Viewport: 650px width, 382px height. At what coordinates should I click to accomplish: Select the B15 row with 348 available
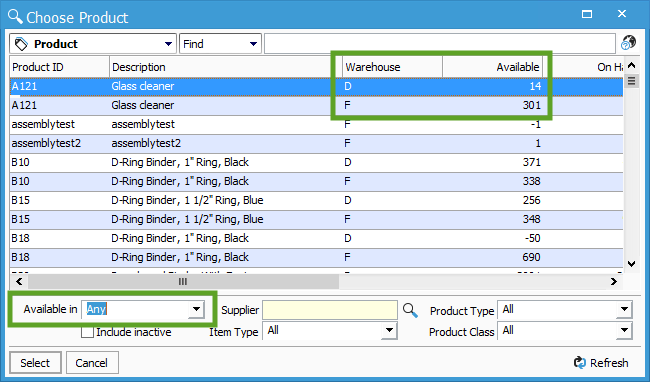(x=316, y=220)
